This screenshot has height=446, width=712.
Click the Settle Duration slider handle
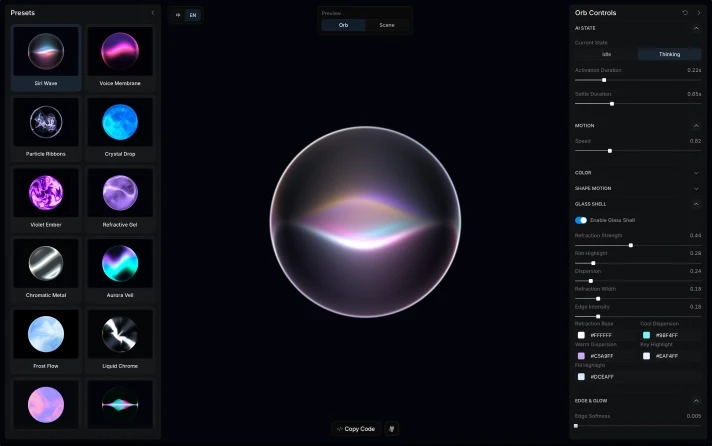(x=612, y=104)
